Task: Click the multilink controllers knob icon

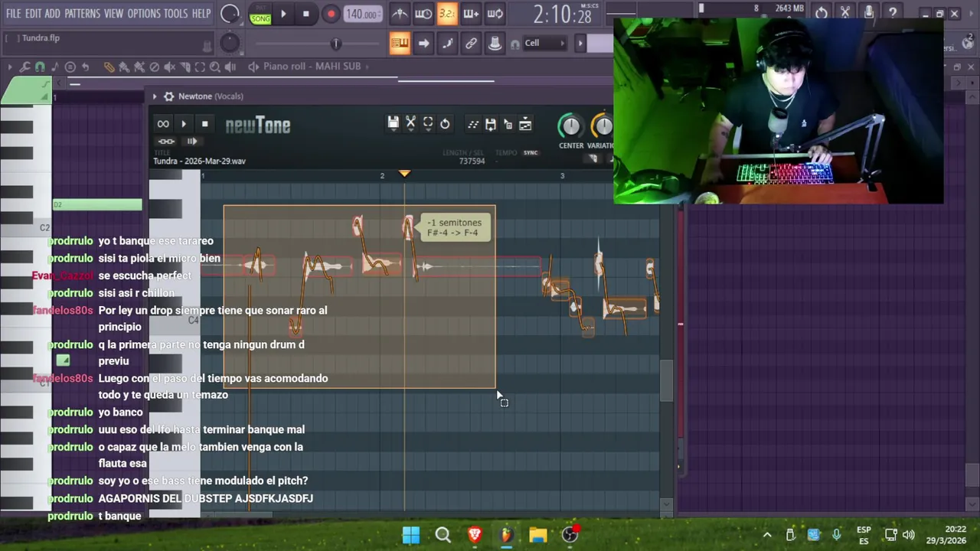Action: pyautogui.click(x=495, y=43)
